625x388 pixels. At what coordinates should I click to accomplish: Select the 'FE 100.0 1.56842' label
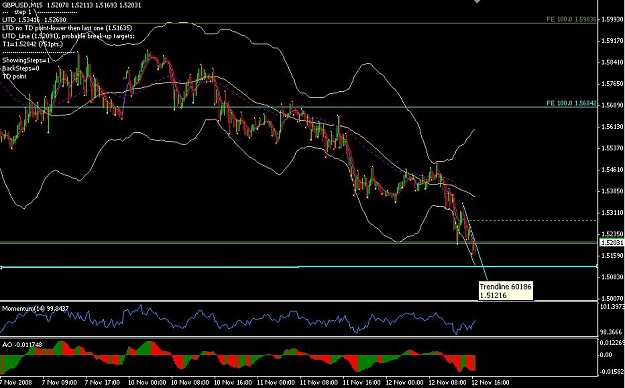(571, 103)
